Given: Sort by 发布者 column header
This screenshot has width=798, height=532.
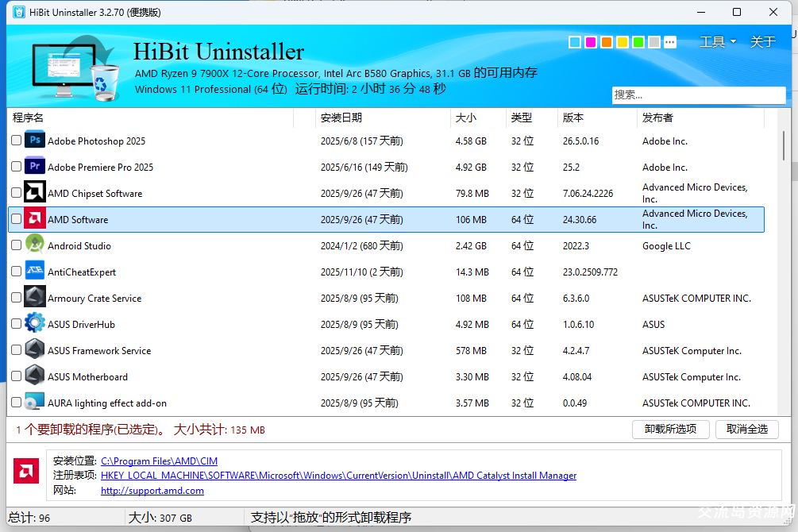Looking at the screenshot, I should pos(700,118).
